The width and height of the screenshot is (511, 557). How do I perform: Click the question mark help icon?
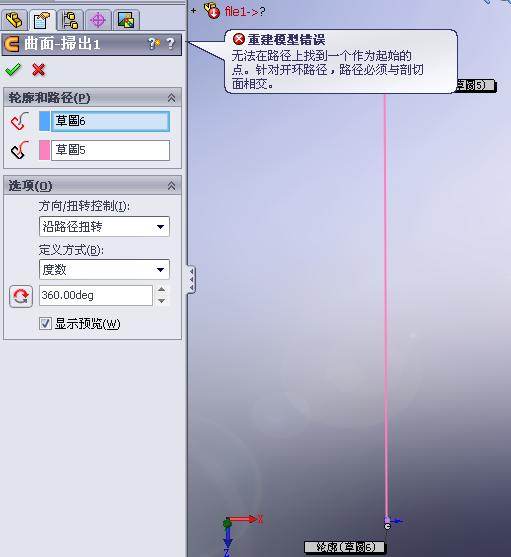point(170,44)
